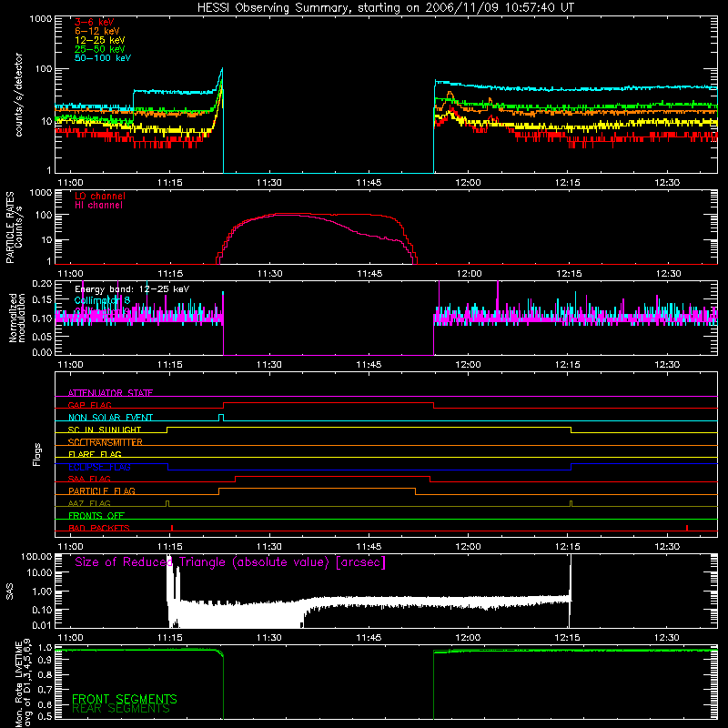Select the ATTENUATOR STATE flag label
This screenshot has height=728, width=728.
click(x=110, y=393)
